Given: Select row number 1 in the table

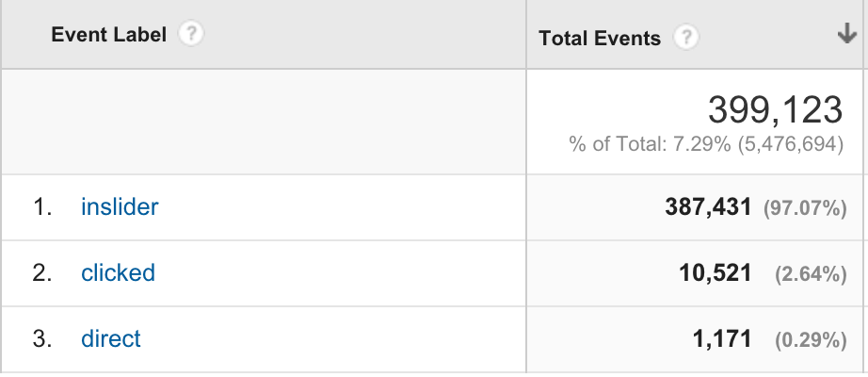Looking at the screenshot, I should (42, 207).
